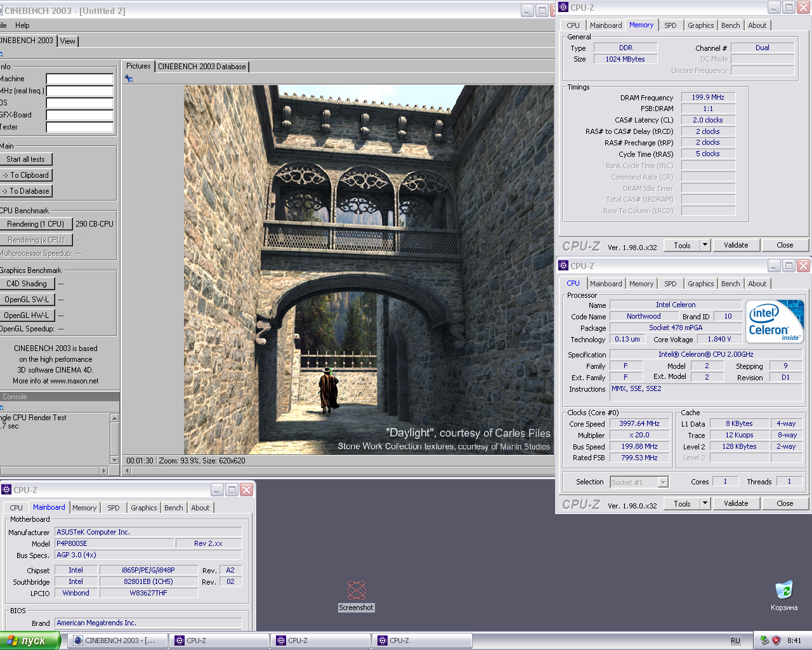812x650 pixels.
Task: Click Validate in the Memory CPU-Z window
Action: [x=736, y=245]
